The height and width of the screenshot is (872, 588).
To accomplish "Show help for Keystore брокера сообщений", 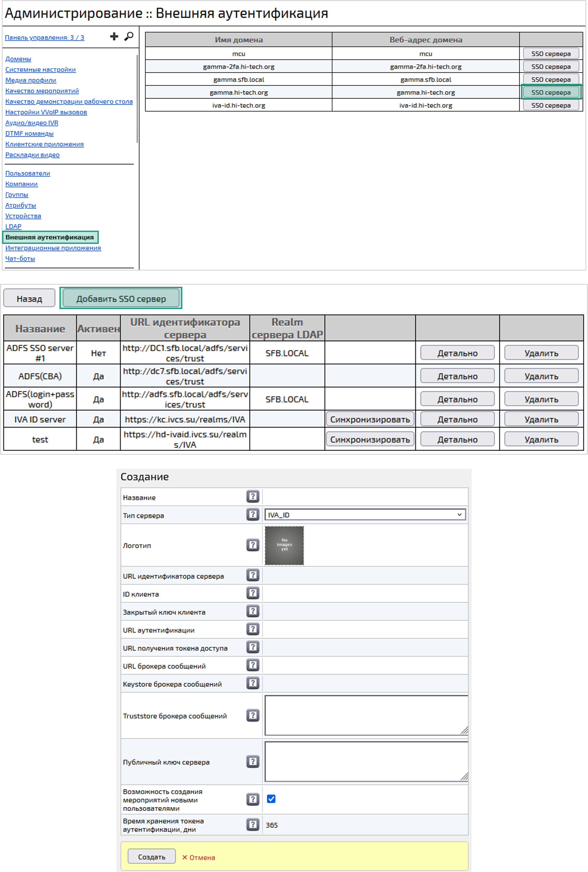I will coord(253,683).
